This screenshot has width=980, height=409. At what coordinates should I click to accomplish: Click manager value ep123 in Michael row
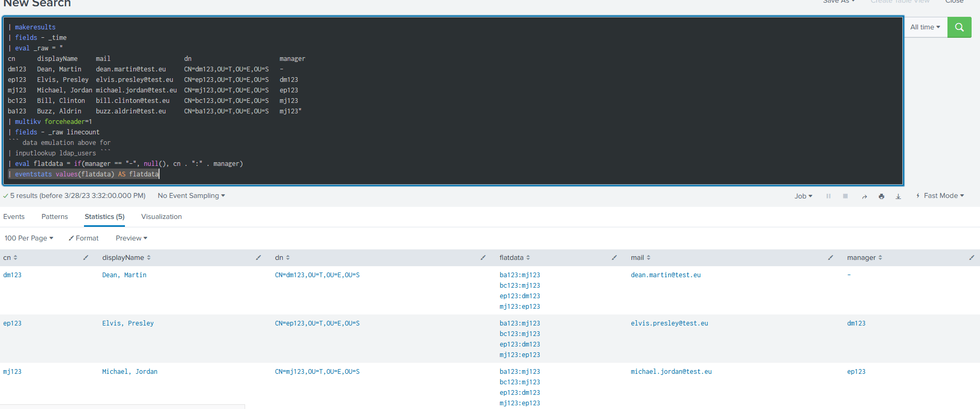(856, 372)
